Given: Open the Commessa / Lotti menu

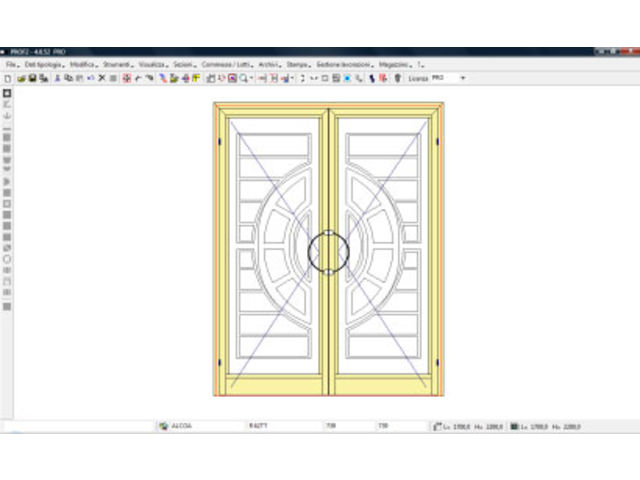Looking at the screenshot, I should coord(226,64).
